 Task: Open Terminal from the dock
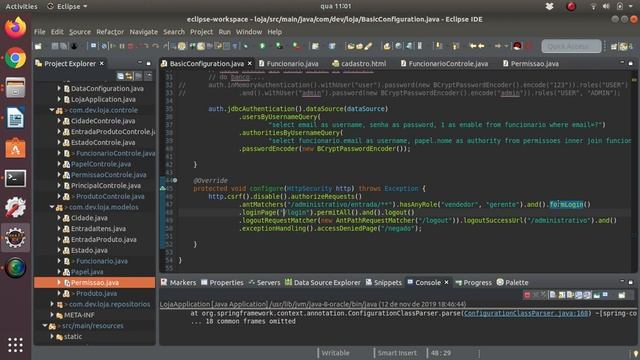(16, 178)
